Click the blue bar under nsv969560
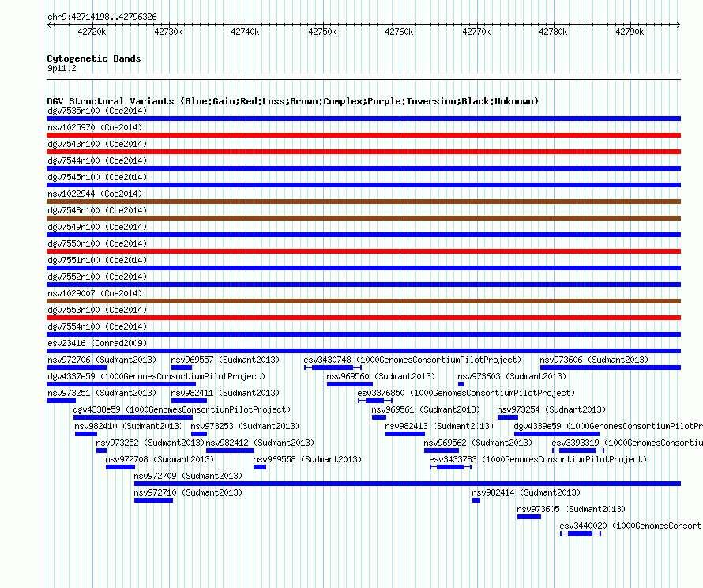 [350, 384]
